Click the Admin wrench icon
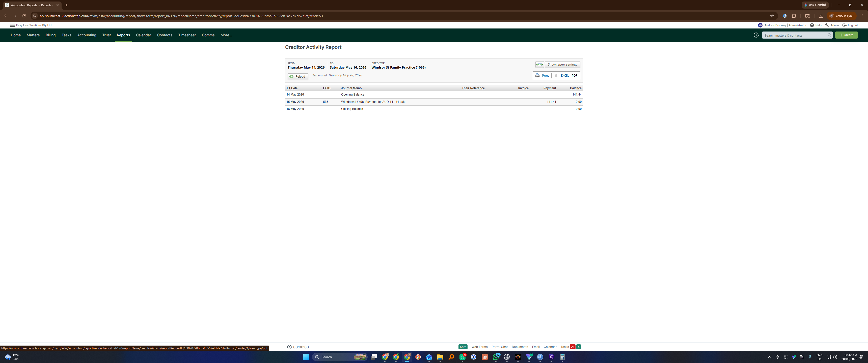The image size is (868, 363). click(x=827, y=25)
